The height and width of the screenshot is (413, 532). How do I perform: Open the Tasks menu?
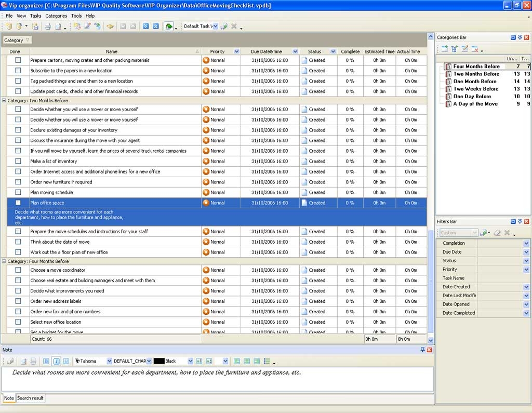click(35, 16)
